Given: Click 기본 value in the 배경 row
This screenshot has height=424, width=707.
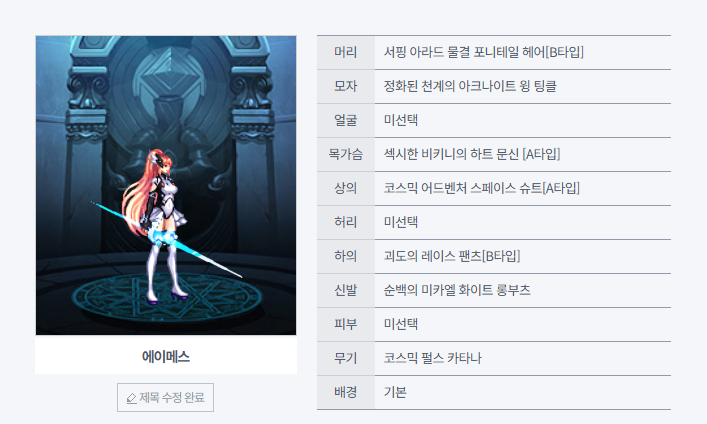Looking at the screenshot, I should pyautogui.click(x=395, y=392).
